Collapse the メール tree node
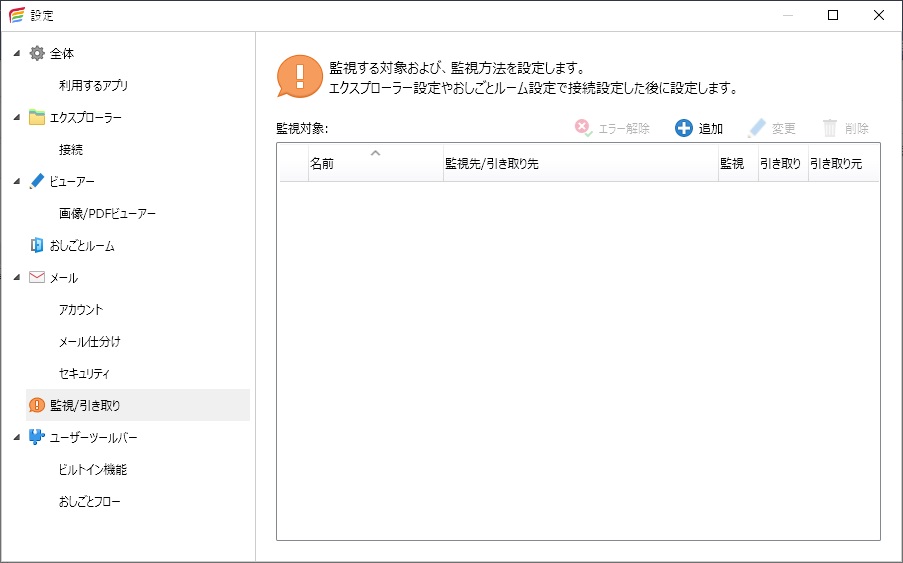 click(x=17, y=277)
